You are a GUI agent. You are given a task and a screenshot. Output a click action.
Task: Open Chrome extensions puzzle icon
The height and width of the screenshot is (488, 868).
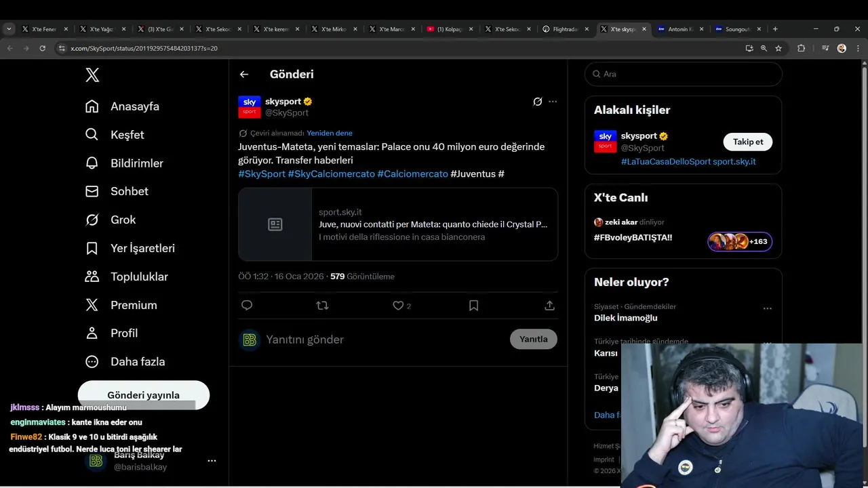(801, 48)
